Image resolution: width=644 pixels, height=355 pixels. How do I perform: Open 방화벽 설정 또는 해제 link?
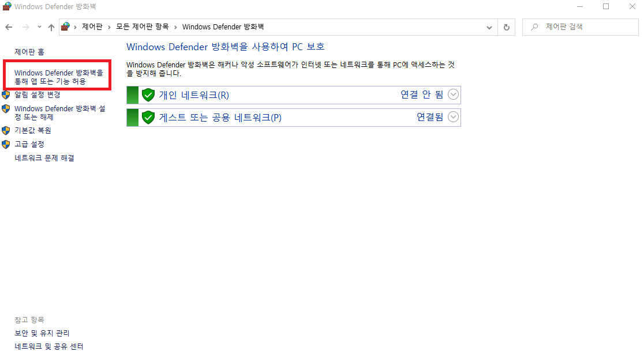(x=60, y=112)
